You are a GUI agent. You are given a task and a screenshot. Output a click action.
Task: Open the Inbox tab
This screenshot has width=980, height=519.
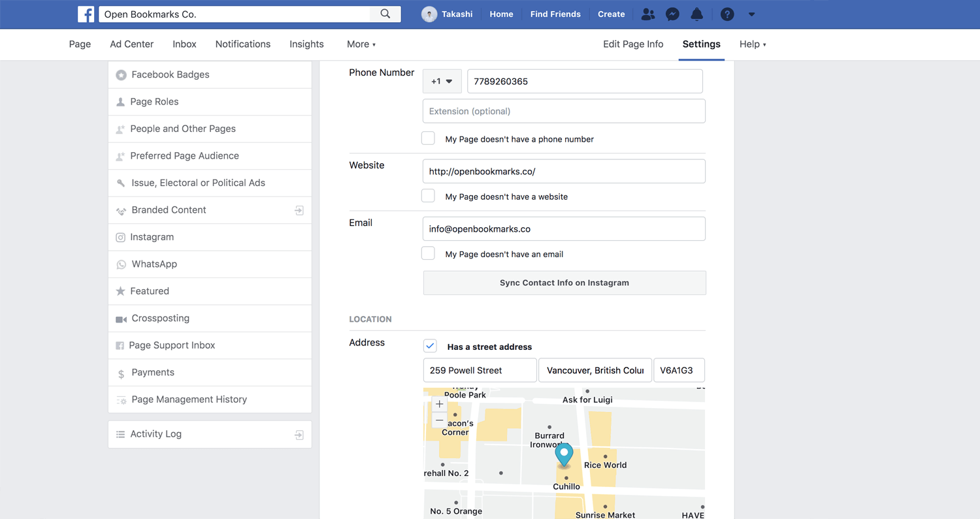[x=184, y=44]
